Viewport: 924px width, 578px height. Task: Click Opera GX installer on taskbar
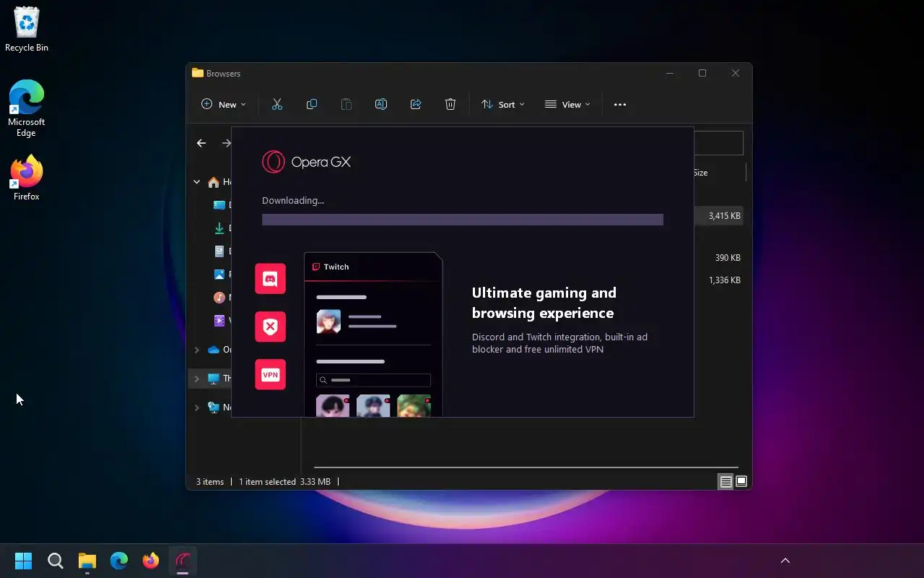coord(183,561)
